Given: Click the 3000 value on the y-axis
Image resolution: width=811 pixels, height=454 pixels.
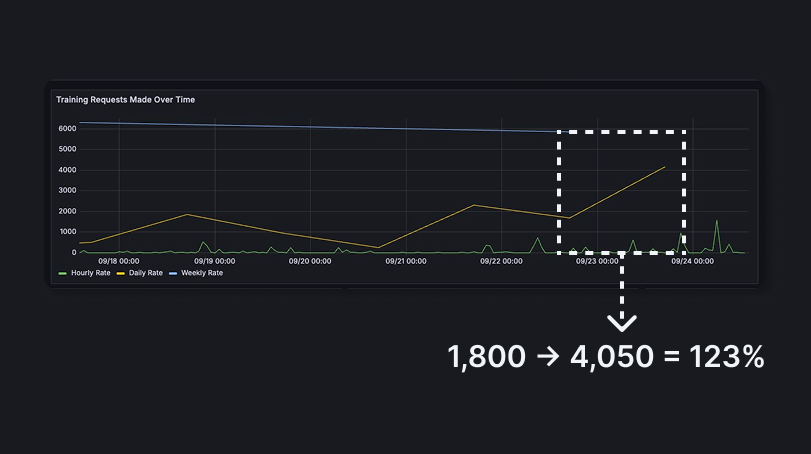Looking at the screenshot, I should [67, 190].
